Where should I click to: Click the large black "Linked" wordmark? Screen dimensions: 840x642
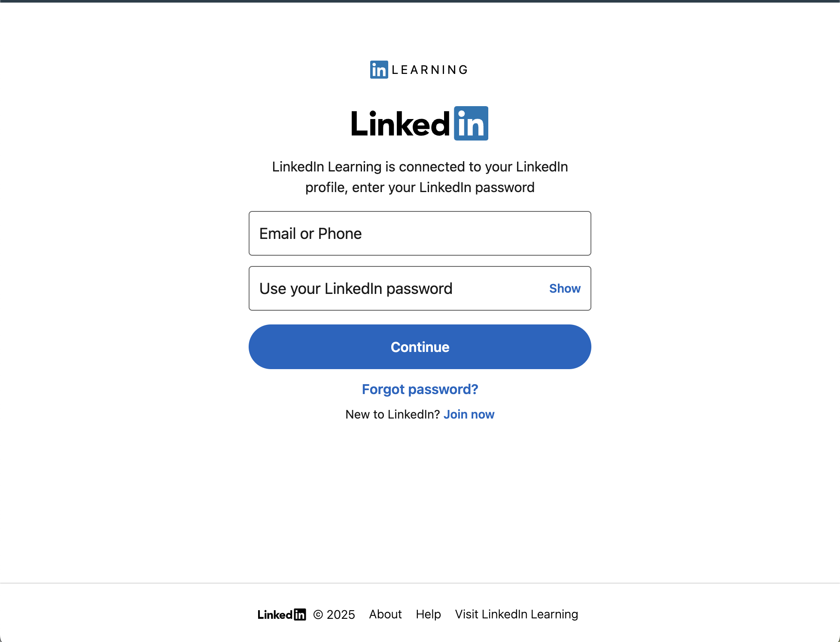point(400,124)
